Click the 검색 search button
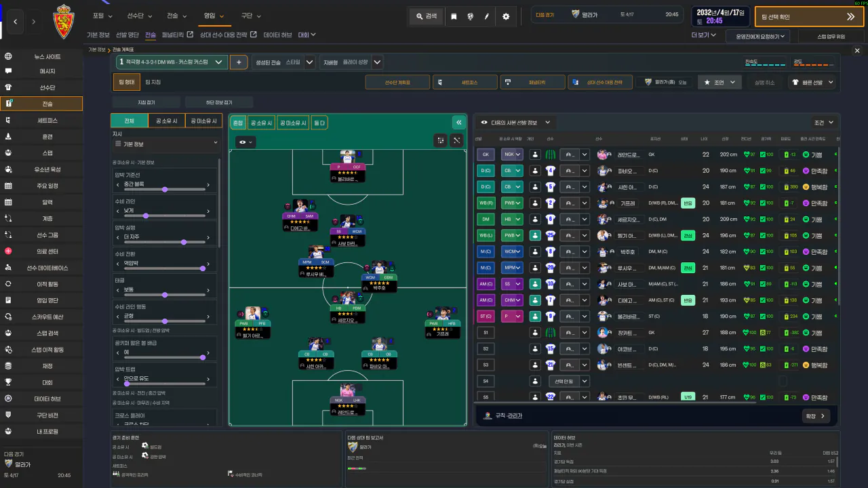The width and height of the screenshot is (868, 488). pos(427,16)
